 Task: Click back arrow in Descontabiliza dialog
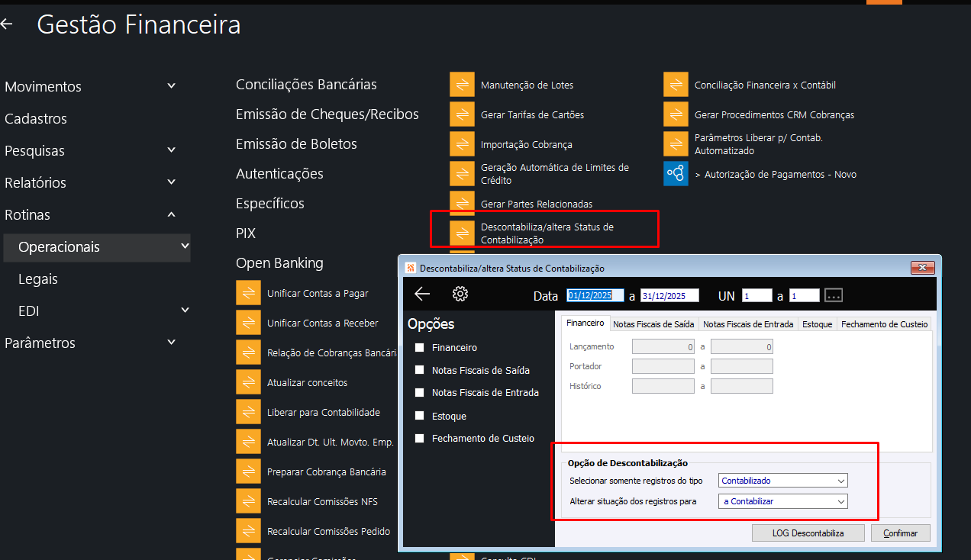click(x=422, y=294)
